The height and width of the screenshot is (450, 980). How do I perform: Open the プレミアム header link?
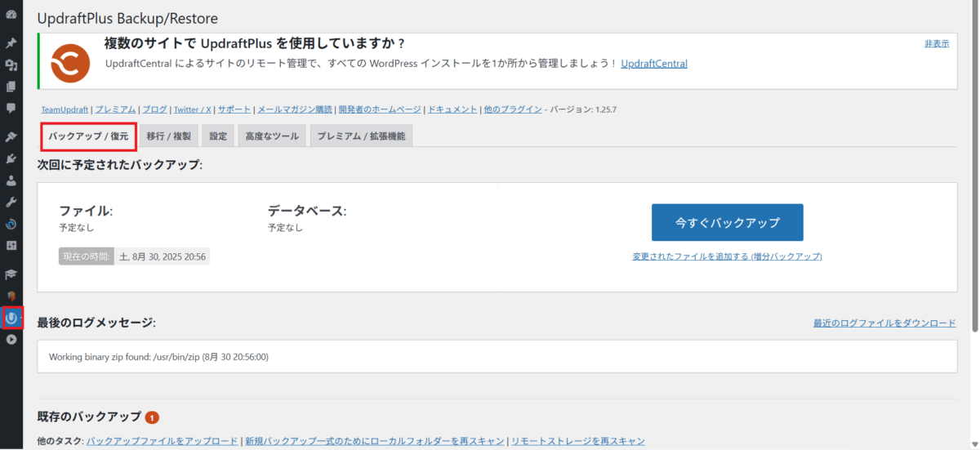click(x=115, y=109)
